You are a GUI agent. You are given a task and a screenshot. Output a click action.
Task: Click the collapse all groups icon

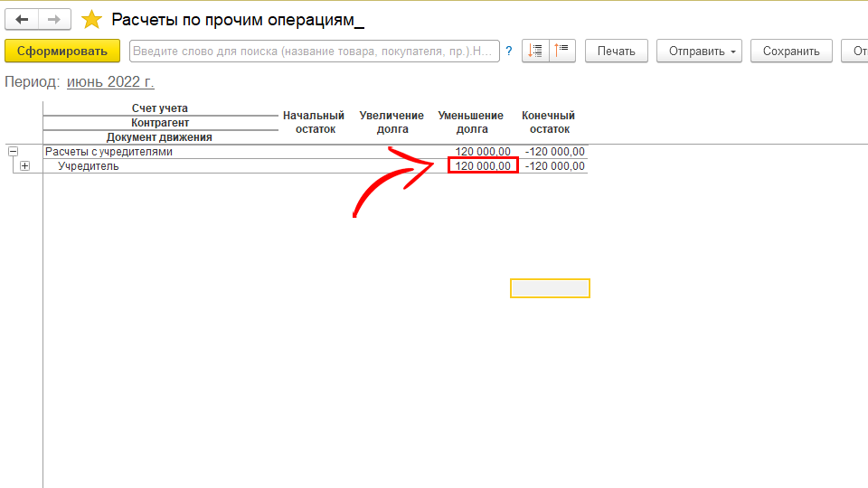561,51
